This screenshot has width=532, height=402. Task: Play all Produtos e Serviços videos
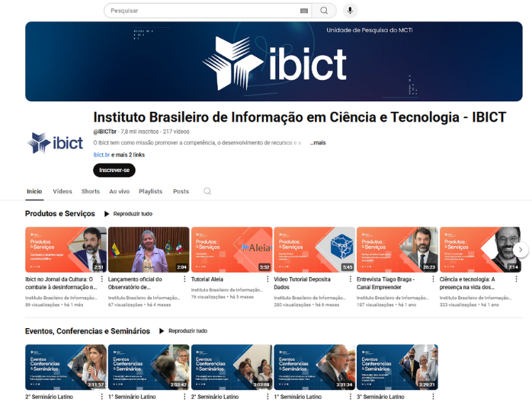coord(129,214)
